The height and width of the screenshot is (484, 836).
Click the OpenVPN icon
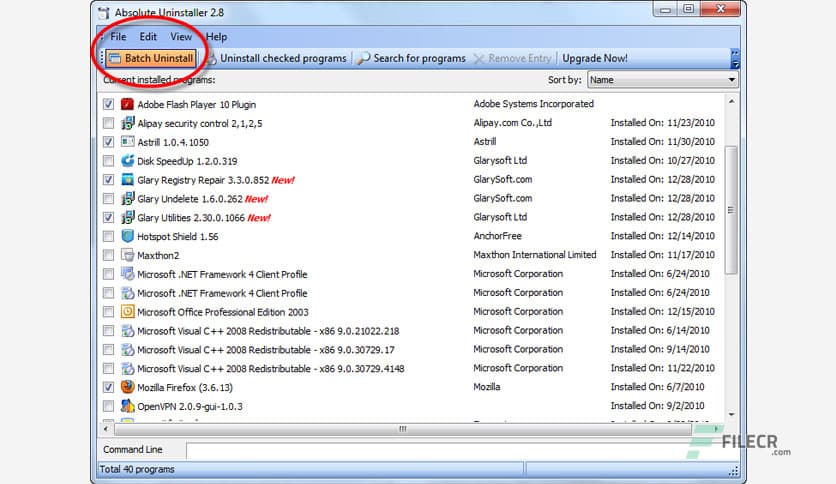(127, 406)
